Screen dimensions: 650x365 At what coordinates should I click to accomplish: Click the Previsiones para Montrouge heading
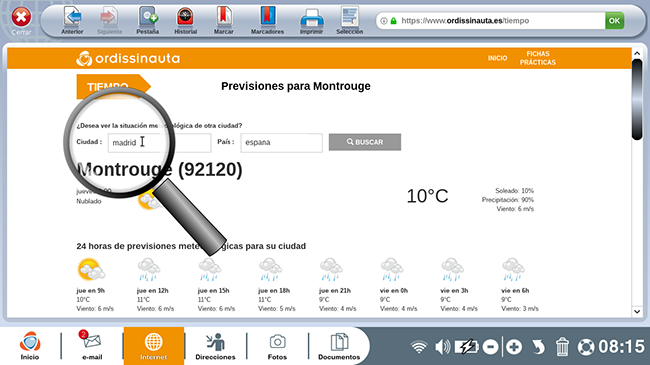296,86
